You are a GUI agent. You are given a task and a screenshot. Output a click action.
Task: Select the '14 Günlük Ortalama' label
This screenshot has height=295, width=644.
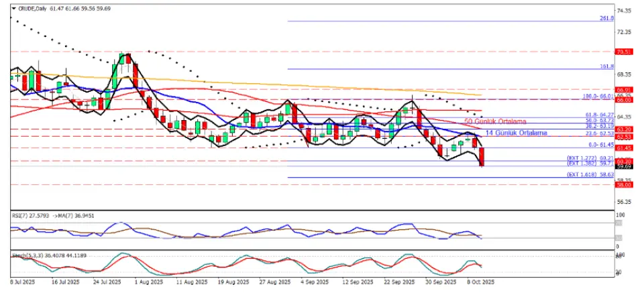(515, 133)
